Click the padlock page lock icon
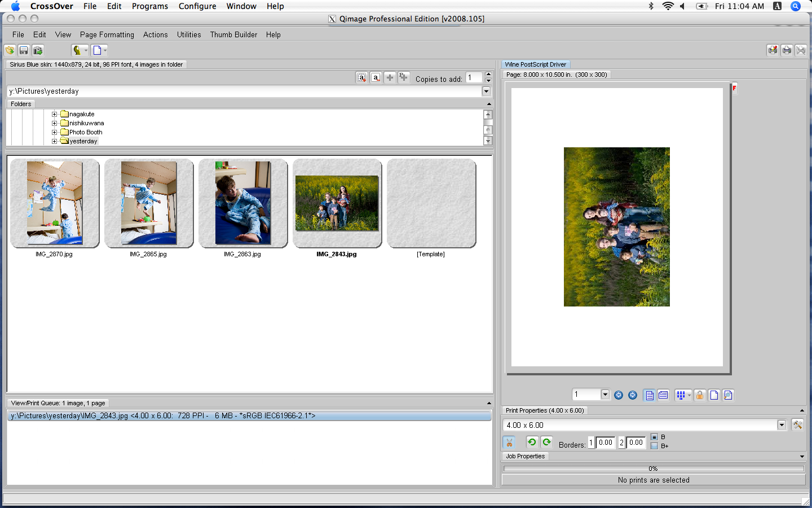 click(700, 395)
